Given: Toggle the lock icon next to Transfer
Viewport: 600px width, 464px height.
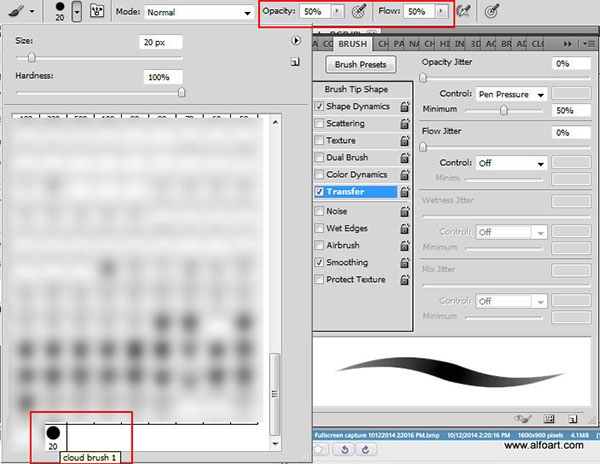Looking at the screenshot, I should tap(405, 192).
